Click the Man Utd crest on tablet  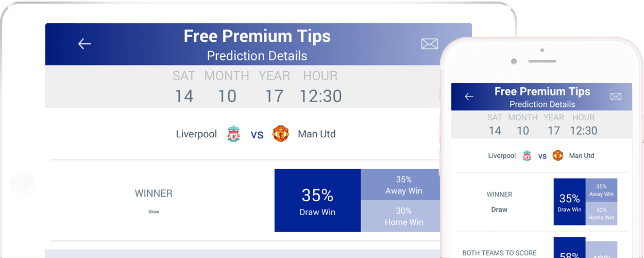[x=281, y=134]
